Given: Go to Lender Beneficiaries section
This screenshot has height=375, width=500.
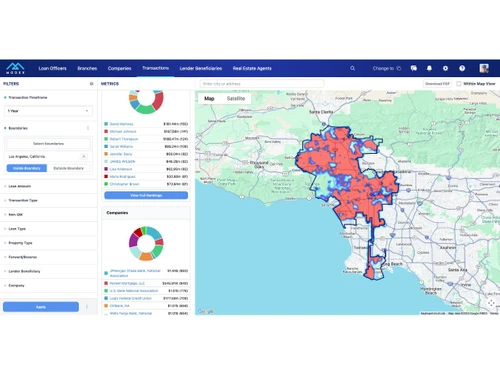Looking at the screenshot, I should coord(201,68).
